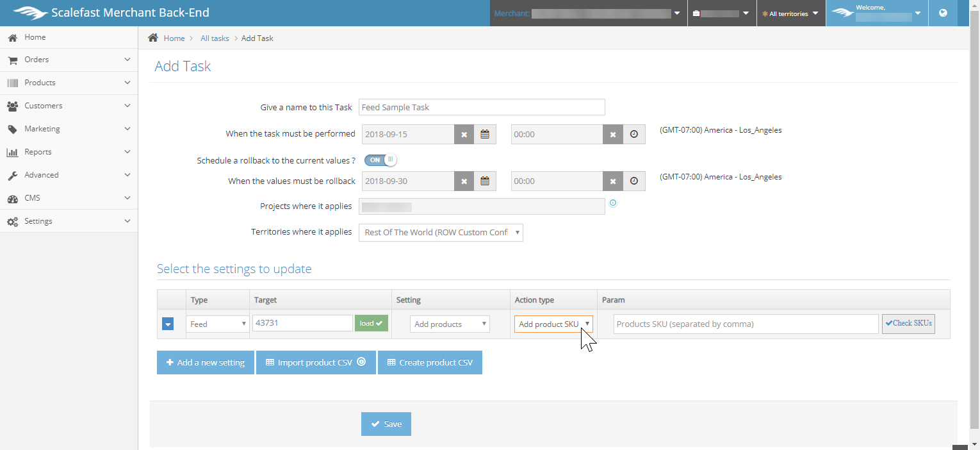
Task: Toggle off the rollback schedule switch
Action: pyautogui.click(x=380, y=160)
